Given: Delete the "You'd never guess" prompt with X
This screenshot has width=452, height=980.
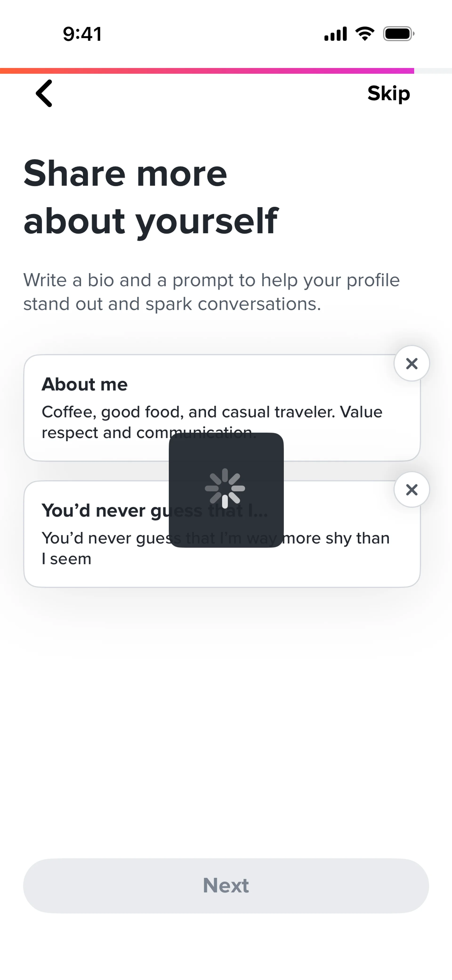Looking at the screenshot, I should [412, 490].
